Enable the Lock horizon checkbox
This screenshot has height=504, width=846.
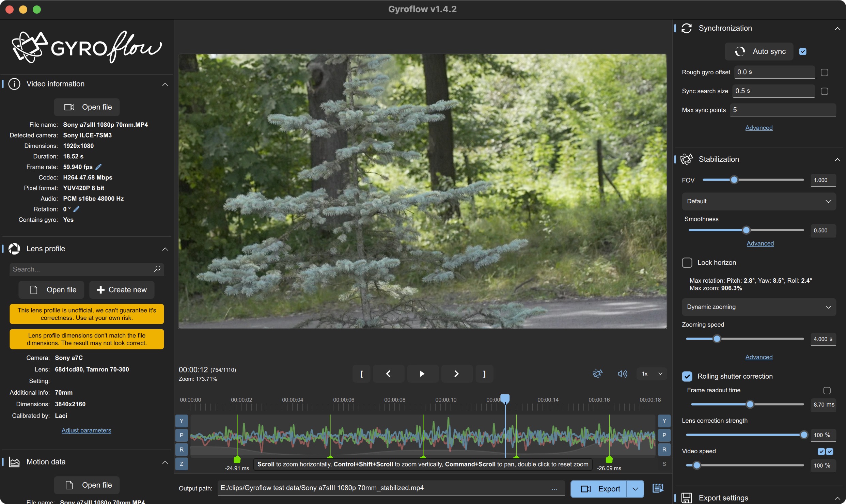(x=687, y=263)
